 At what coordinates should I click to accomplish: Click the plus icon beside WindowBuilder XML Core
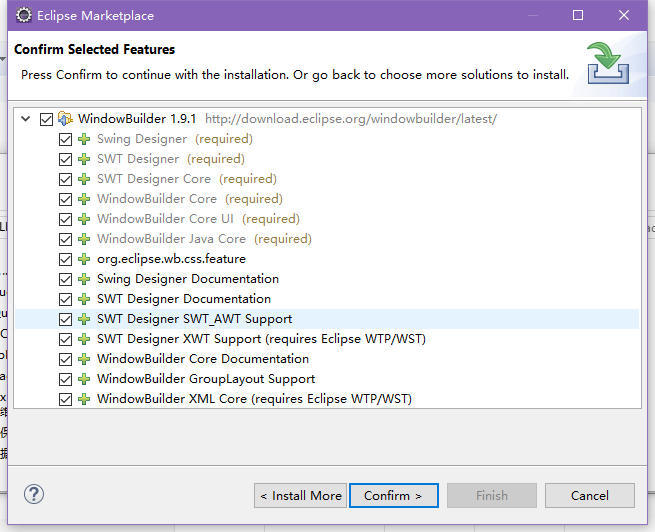pyautogui.click(x=84, y=399)
